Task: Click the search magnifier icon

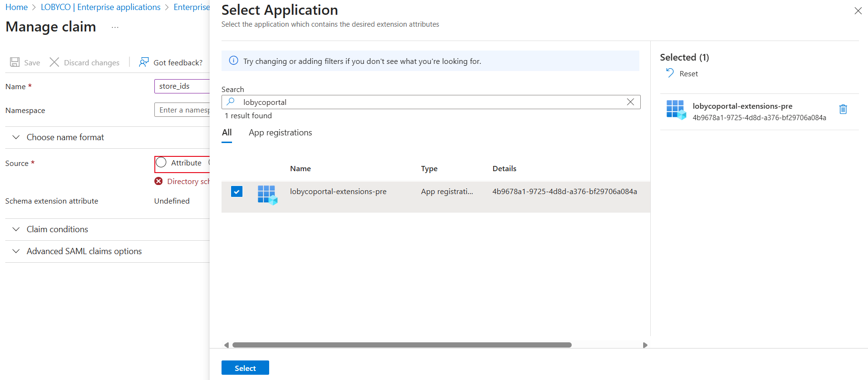Action: coord(231,102)
